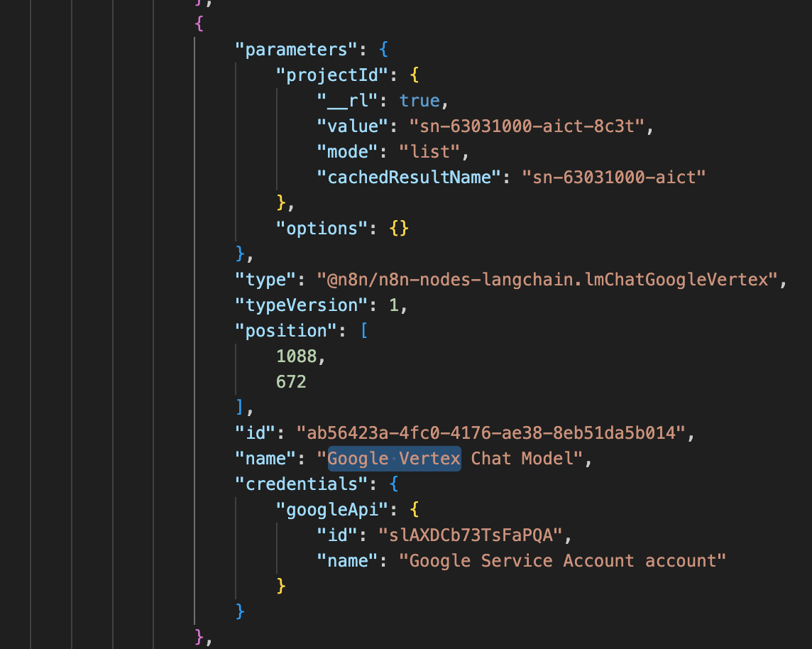Click the closing bracket of position array
The image size is (812, 649).
(x=239, y=407)
